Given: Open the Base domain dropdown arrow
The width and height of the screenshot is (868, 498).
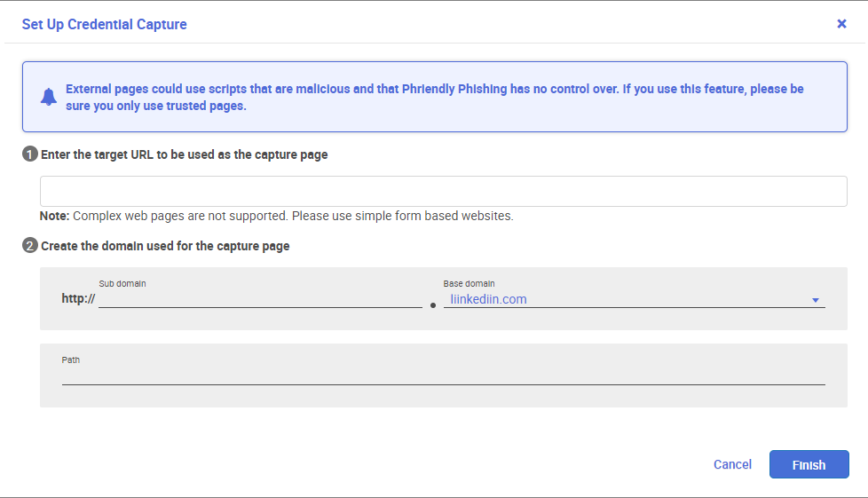Looking at the screenshot, I should tap(816, 300).
